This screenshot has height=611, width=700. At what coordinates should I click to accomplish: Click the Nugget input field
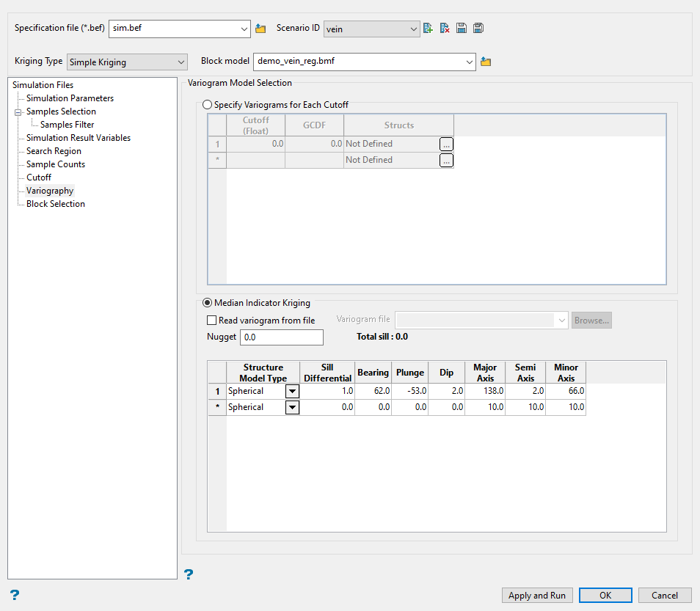(x=281, y=337)
